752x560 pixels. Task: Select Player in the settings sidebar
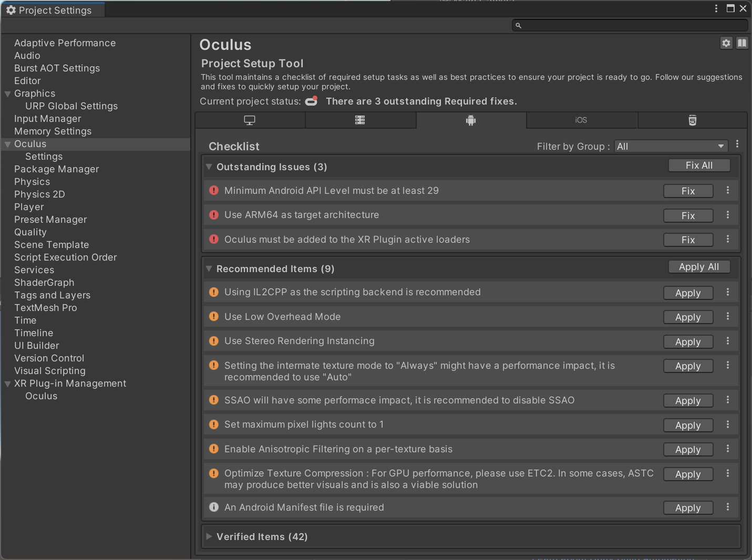point(29,207)
